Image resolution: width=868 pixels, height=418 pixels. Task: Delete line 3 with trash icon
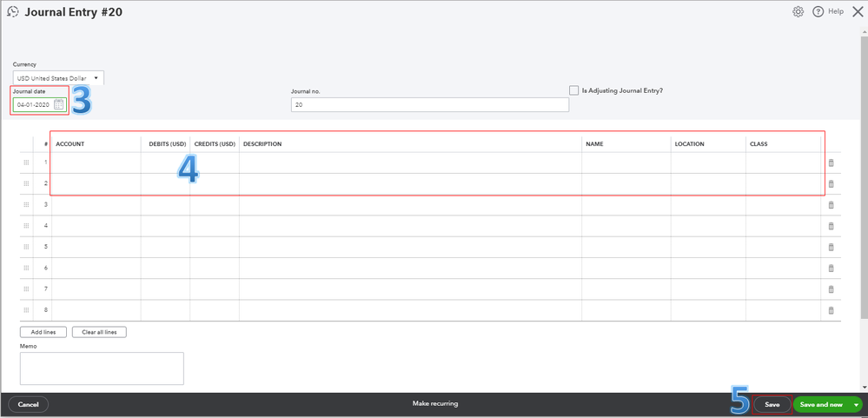tap(831, 205)
